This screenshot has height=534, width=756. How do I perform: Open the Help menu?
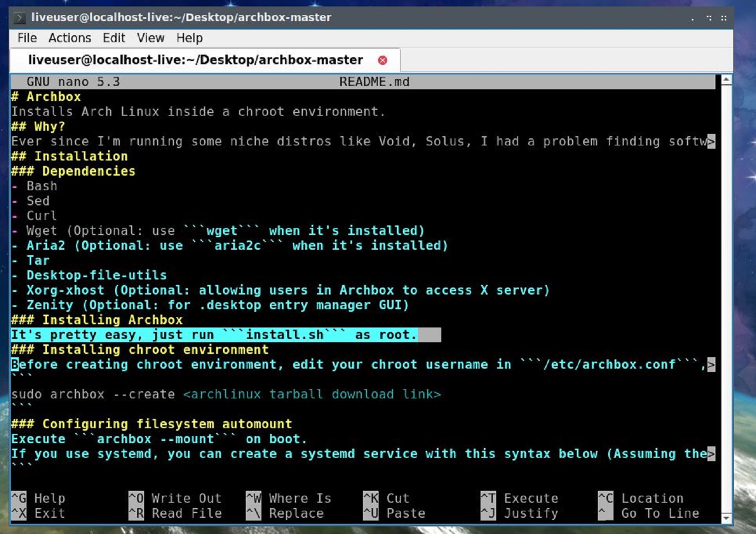pos(189,38)
